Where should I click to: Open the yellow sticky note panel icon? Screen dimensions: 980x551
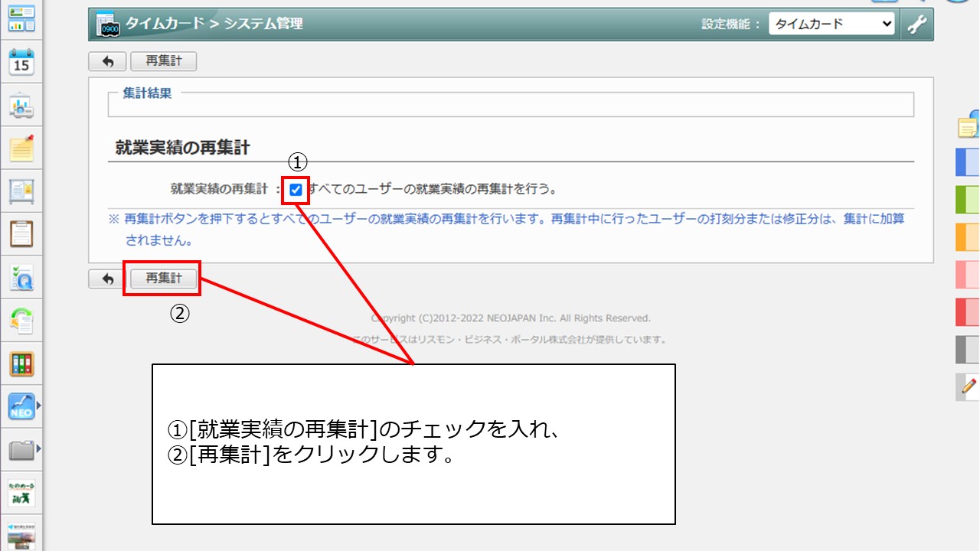click(x=969, y=126)
